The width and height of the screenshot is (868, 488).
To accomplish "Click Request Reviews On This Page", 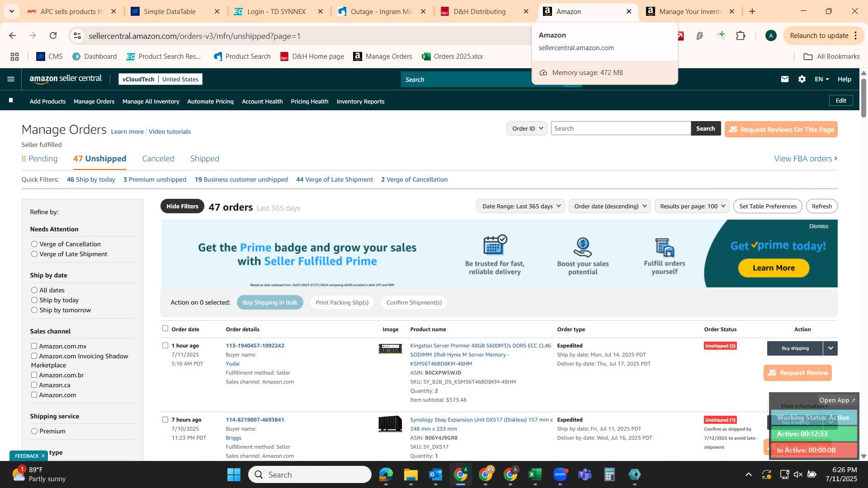I will (x=781, y=129).
